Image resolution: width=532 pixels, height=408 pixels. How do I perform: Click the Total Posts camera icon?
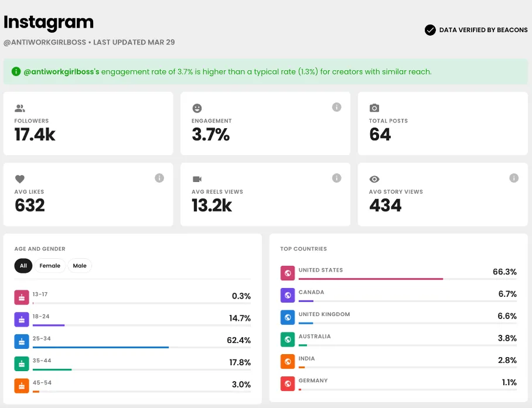click(374, 108)
